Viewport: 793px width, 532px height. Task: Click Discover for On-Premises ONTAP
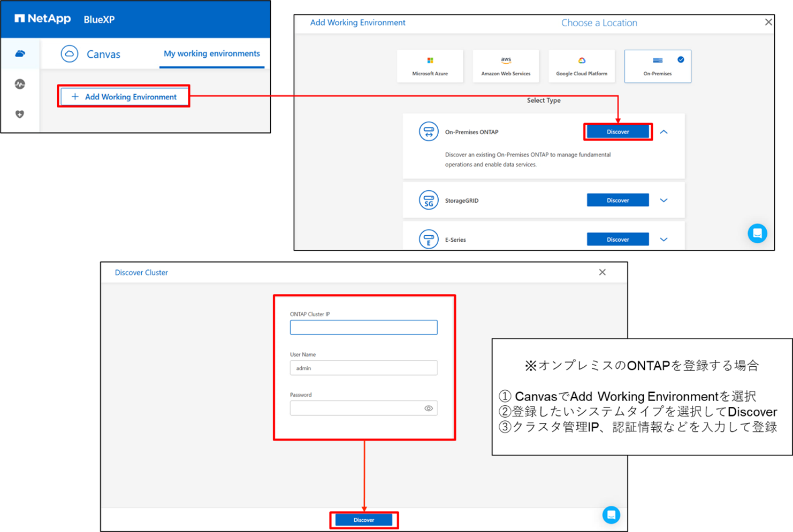pyautogui.click(x=618, y=132)
